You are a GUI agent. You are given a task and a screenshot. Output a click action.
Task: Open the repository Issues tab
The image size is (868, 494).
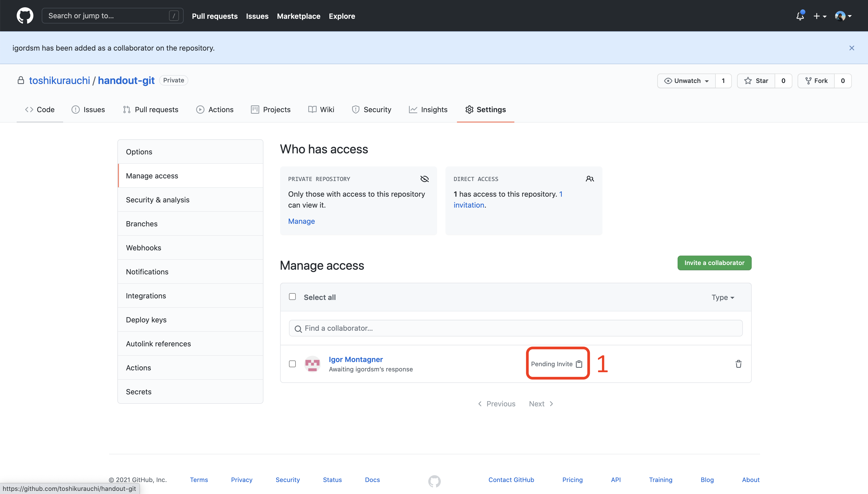click(x=88, y=110)
